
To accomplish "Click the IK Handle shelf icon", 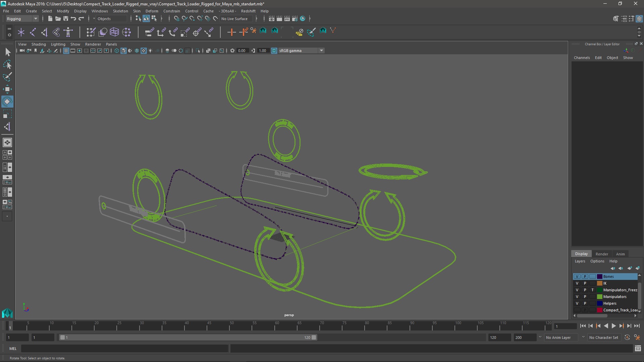I will [x=45, y=32].
